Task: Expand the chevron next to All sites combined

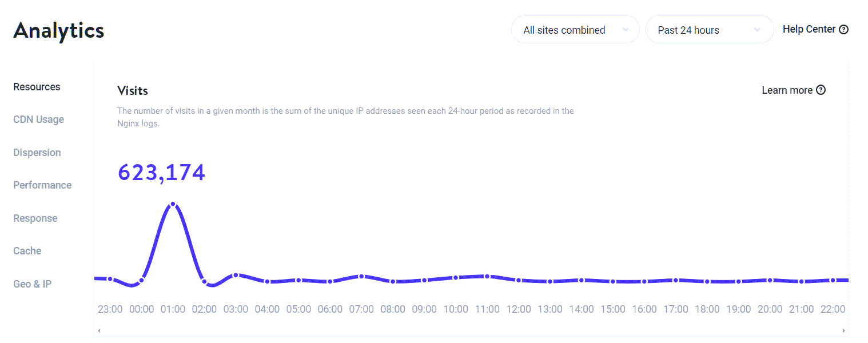Action: click(626, 29)
